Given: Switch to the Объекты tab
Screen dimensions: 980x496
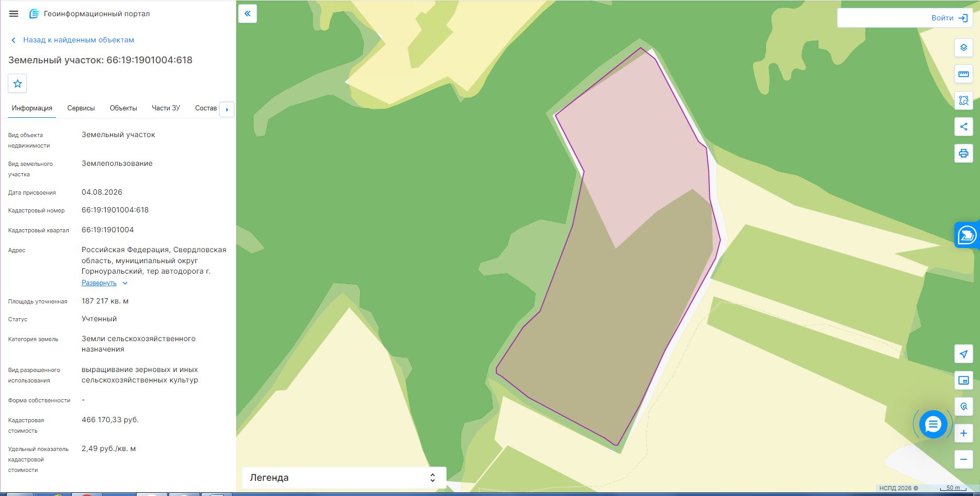Looking at the screenshot, I should [124, 108].
